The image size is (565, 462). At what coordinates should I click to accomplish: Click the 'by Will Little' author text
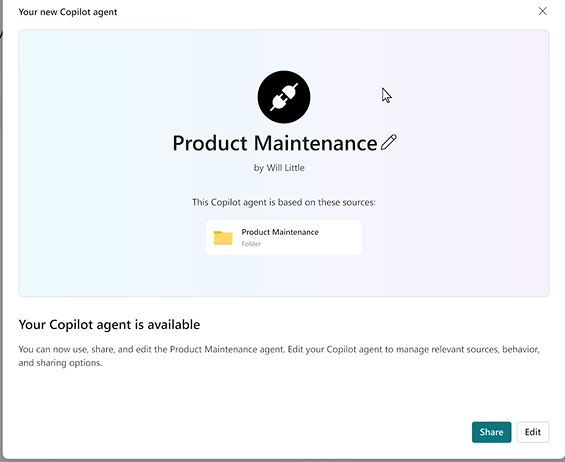tap(279, 168)
